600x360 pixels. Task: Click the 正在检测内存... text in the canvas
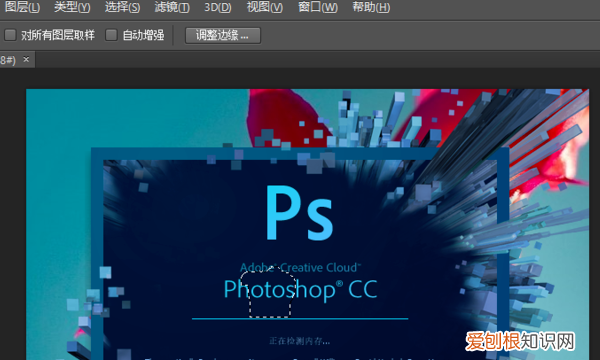click(299, 340)
